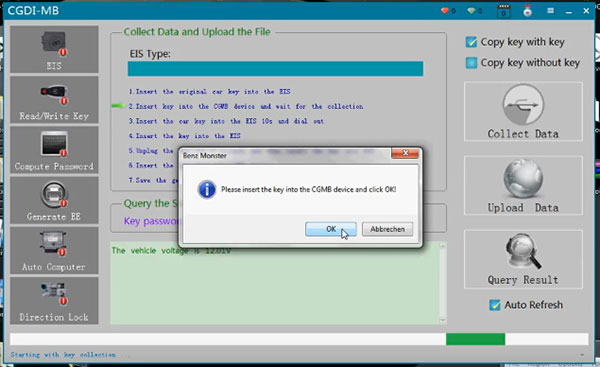Click the Key password label
600x367 pixels.
[151, 221]
